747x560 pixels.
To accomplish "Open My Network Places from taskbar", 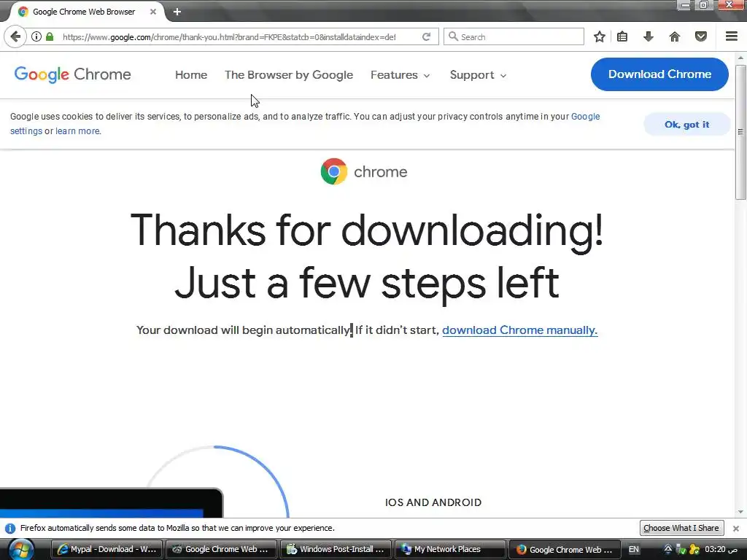I will (450, 550).
